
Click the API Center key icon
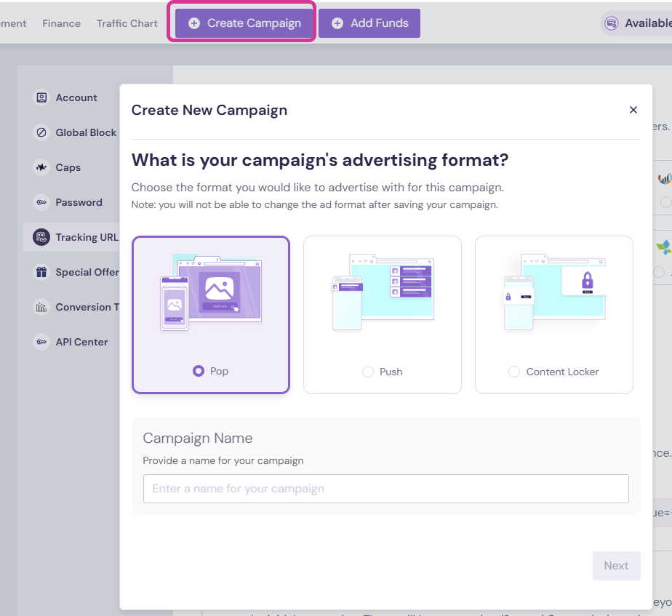point(40,341)
